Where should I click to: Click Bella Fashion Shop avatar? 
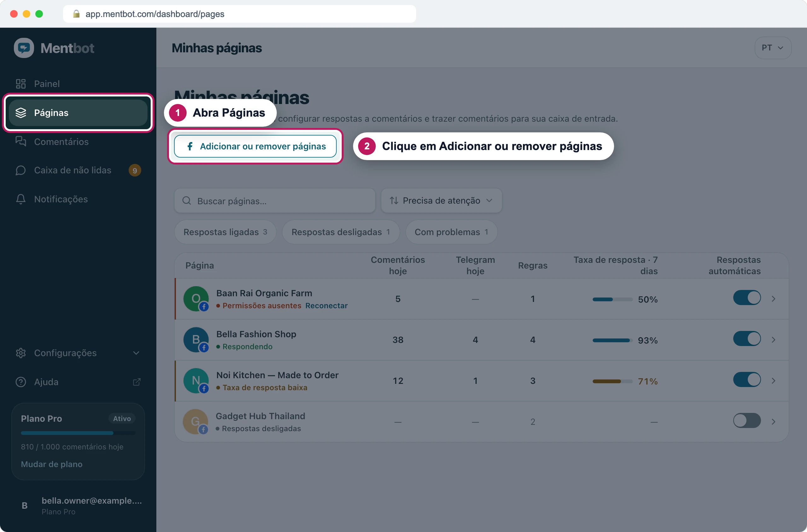(x=196, y=340)
